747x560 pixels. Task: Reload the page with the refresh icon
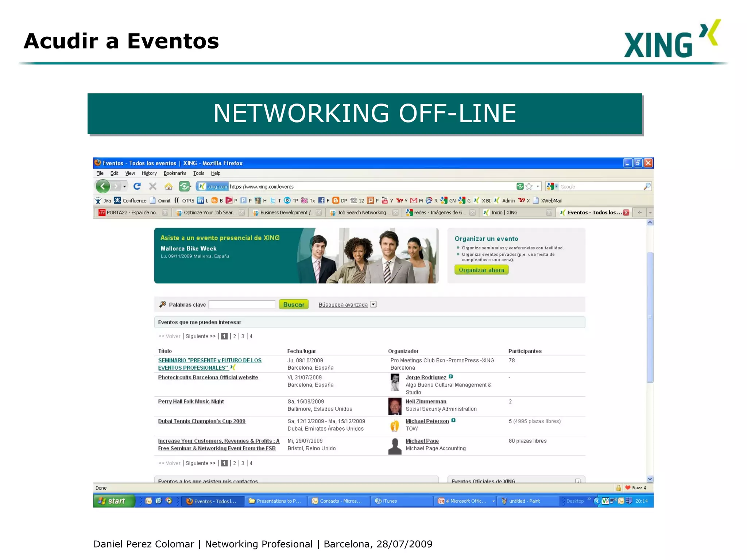pos(137,186)
